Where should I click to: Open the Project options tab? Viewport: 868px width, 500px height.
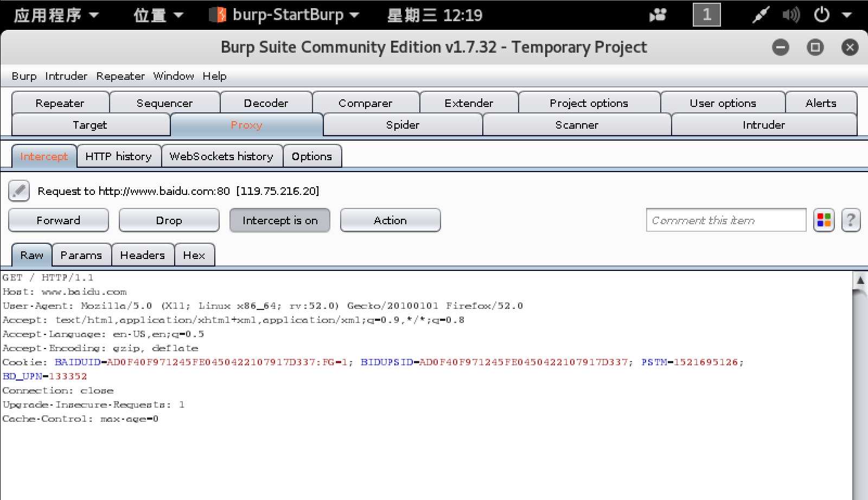tap(589, 103)
